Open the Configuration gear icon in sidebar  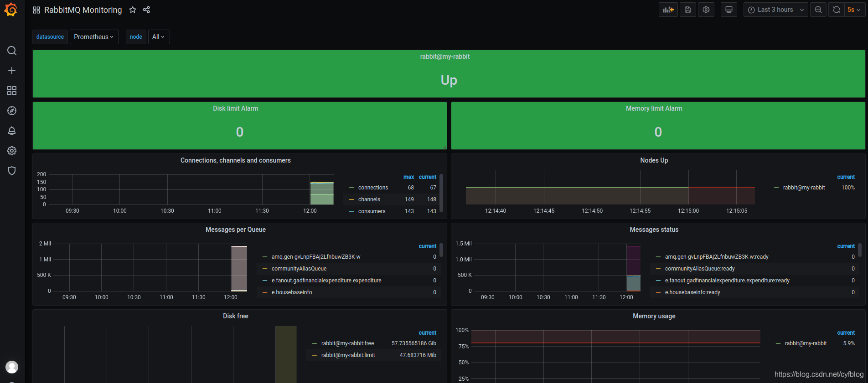point(12,151)
